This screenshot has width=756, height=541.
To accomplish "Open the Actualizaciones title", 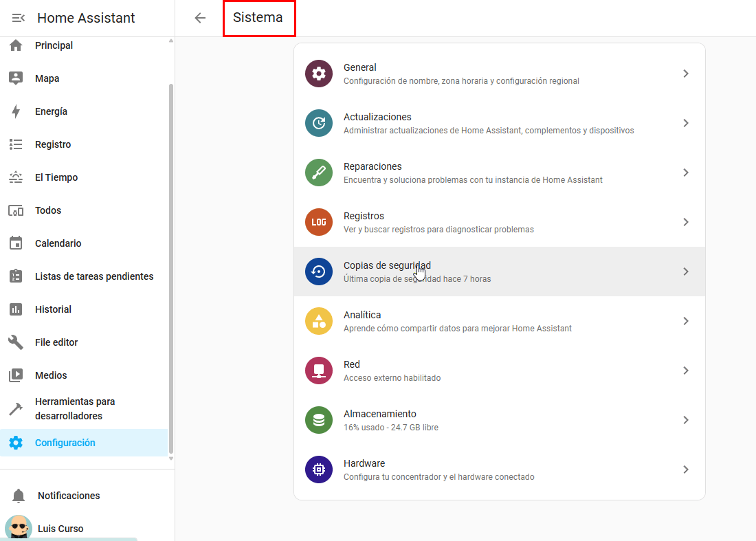I will pyautogui.click(x=377, y=117).
